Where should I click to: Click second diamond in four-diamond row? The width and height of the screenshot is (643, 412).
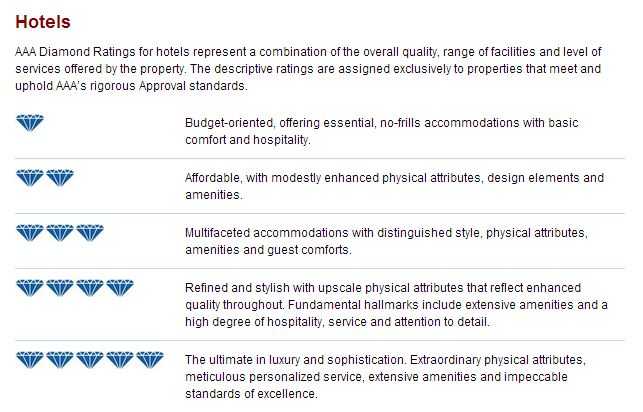tap(60, 287)
